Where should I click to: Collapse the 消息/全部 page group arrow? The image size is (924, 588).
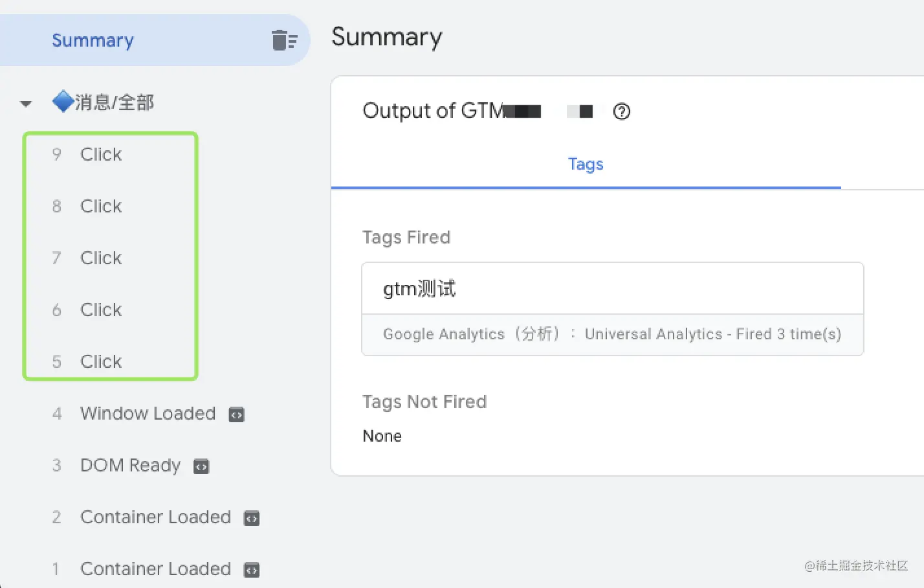pyautogui.click(x=26, y=104)
